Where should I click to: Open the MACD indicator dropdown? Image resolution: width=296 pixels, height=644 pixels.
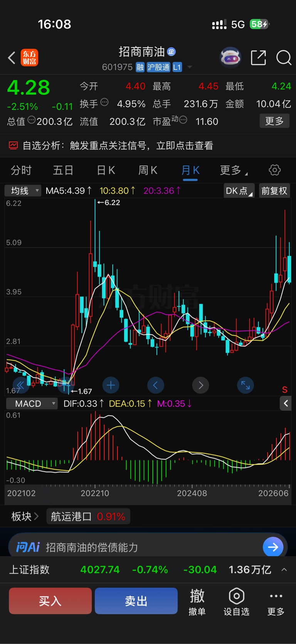coord(32,404)
